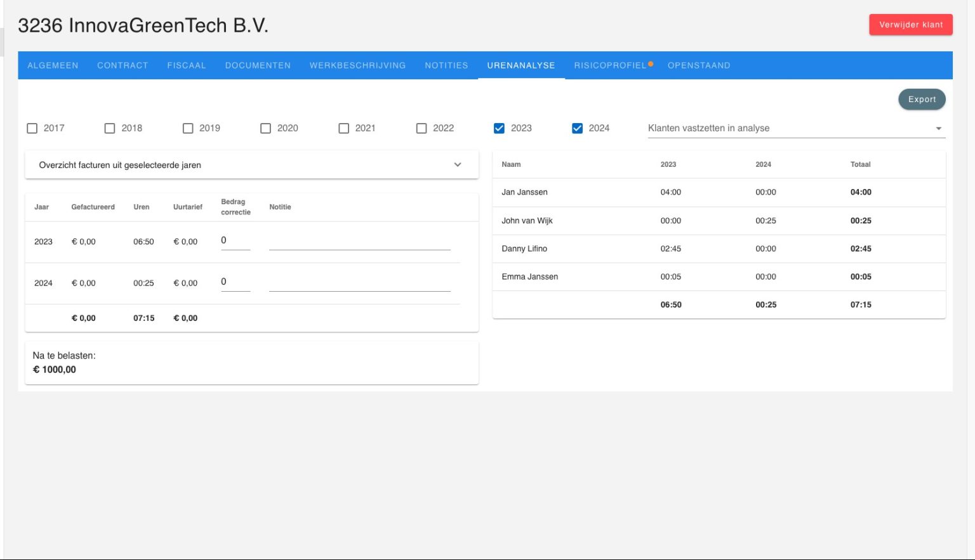The height and width of the screenshot is (560, 975).
Task: Switch to the Algemeen tab
Action: pos(53,65)
